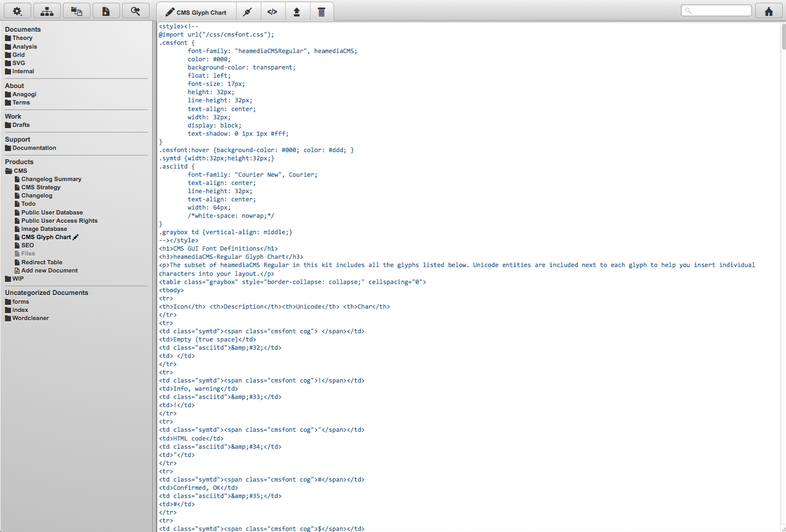Open the SEO document
786x532 pixels.
(24, 245)
